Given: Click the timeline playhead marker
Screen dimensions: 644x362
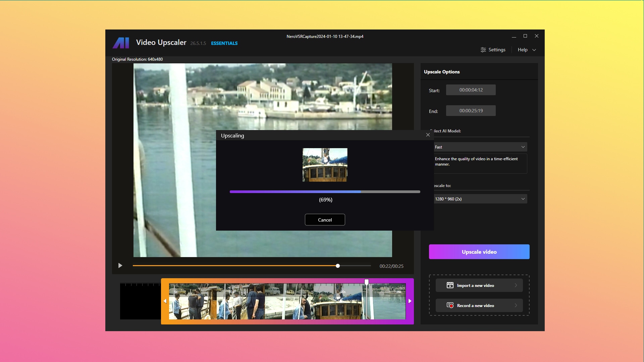Looking at the screenshot, I should 367,282.
